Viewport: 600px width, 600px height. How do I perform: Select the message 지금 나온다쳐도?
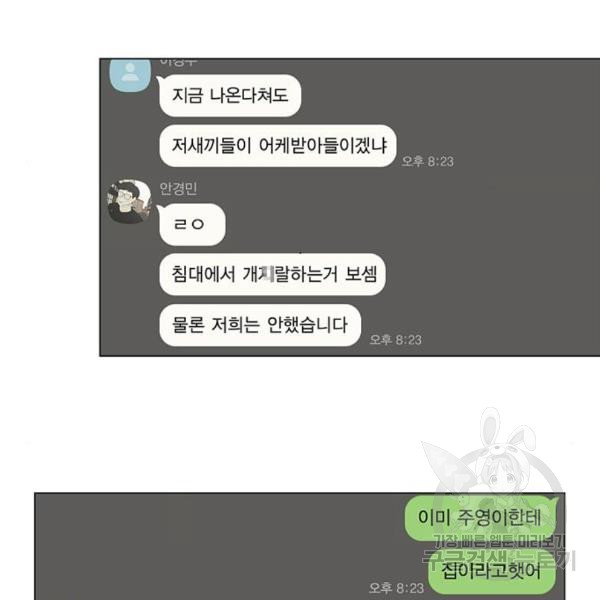pos(230,95)
